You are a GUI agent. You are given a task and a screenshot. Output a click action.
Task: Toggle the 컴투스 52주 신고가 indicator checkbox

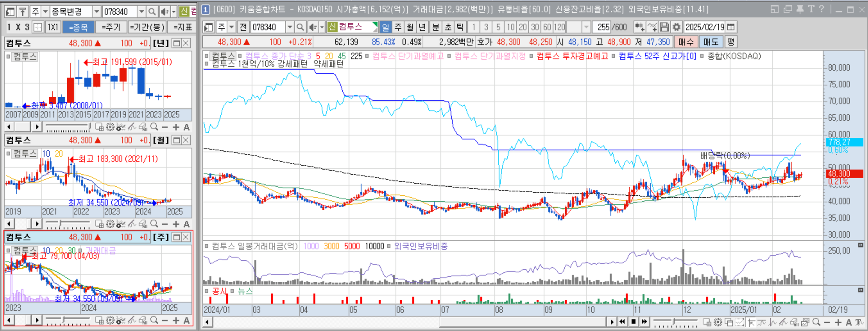point(613,56)
